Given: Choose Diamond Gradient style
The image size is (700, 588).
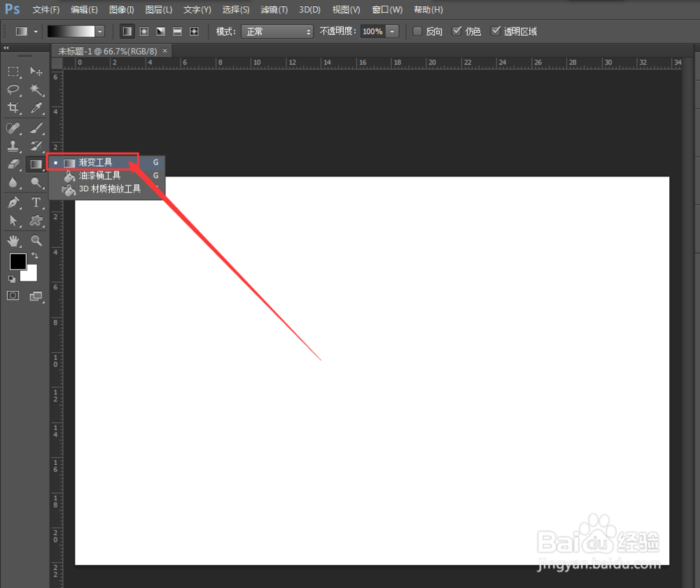Looking at the screenshot, I should pyautogui.click(x=194, y=31).
